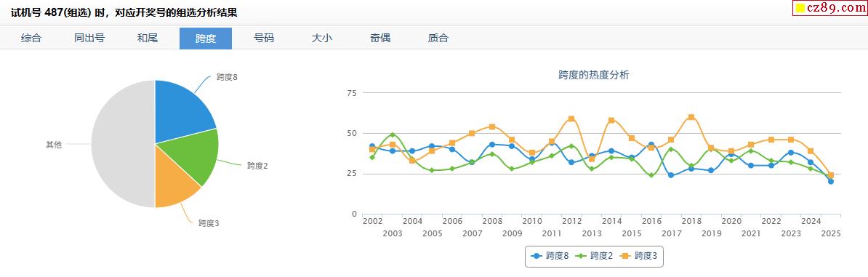The image size is (868, 277).
Task: Open the 号码 tab
Action: point(263,39)
